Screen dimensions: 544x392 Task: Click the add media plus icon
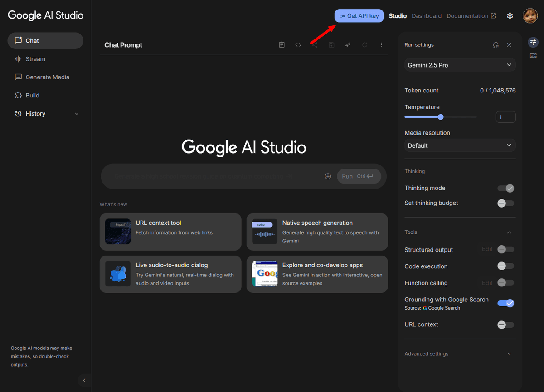[x=328, y=176]
